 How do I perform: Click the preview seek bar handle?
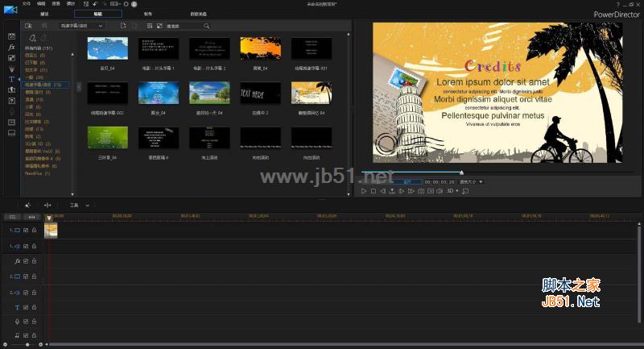(461, 172)
